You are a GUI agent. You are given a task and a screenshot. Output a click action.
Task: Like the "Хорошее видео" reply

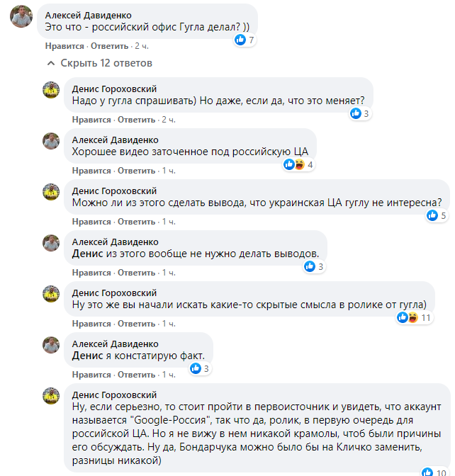(91, 171)
